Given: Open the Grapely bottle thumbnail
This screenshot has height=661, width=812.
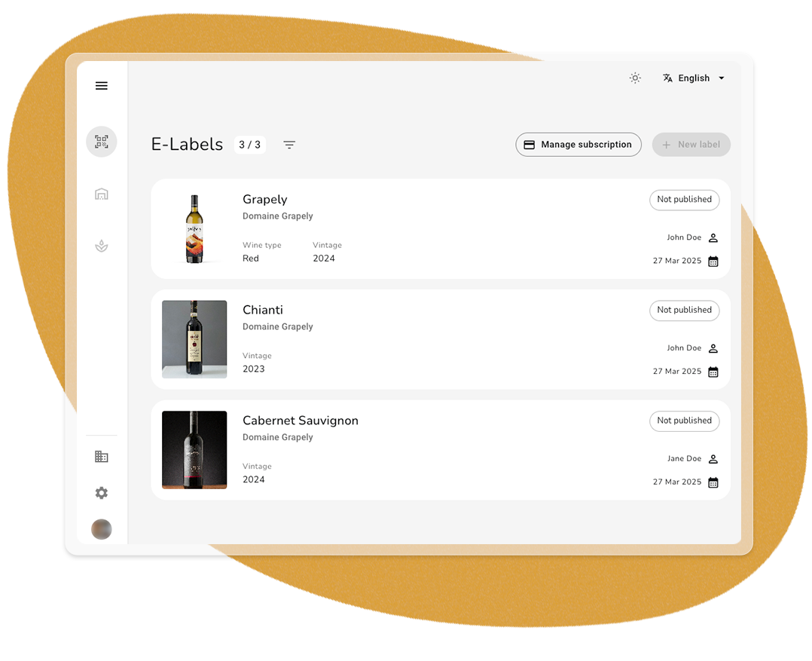Looking at the screenshot, I should [x=194, y=229].
